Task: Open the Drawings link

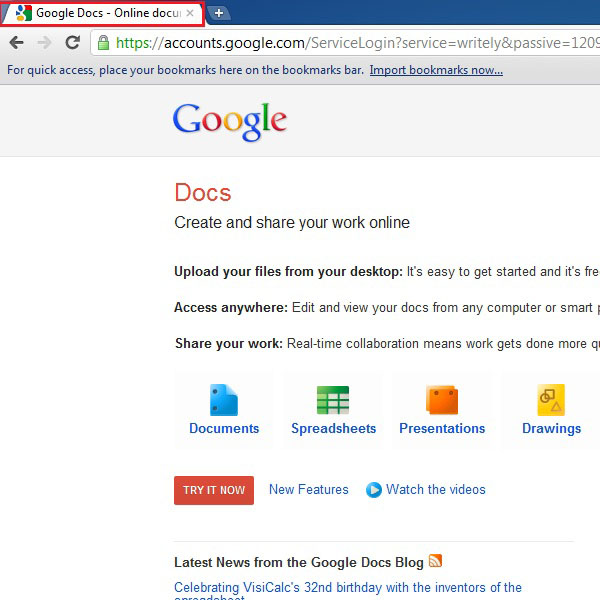Action: coord(551,429)
